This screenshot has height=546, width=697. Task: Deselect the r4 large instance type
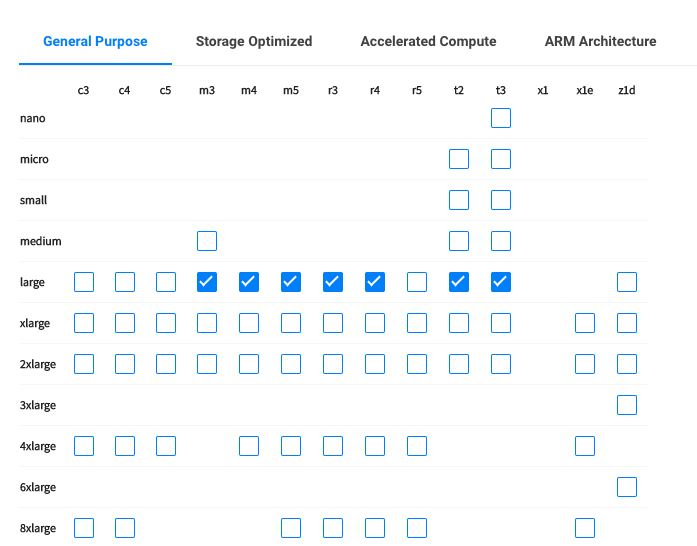pyautogui.click(x=375, y=282)
